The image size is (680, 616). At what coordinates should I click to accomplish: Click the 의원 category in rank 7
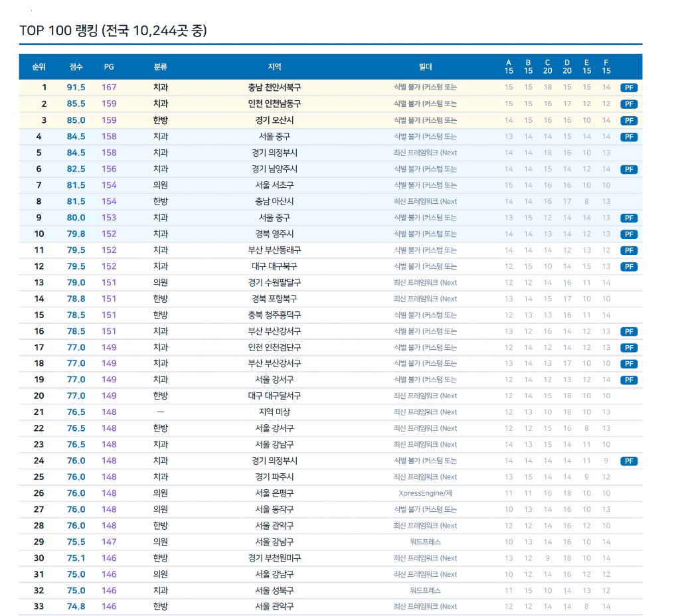[161, 185]
